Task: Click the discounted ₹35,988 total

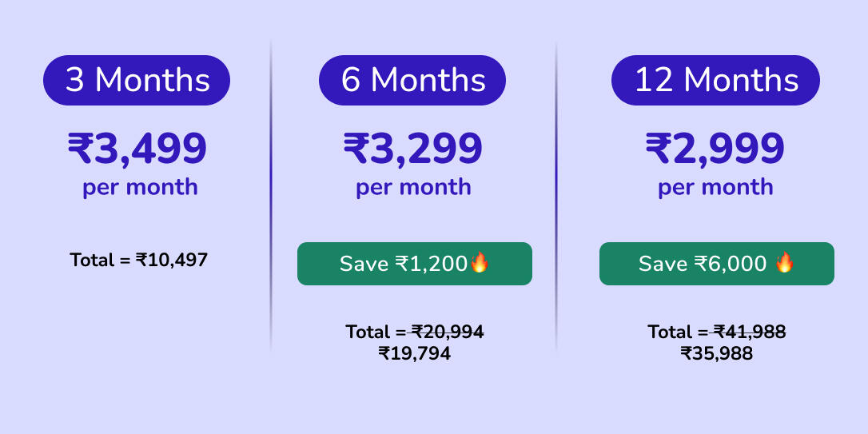Action: 716,353
